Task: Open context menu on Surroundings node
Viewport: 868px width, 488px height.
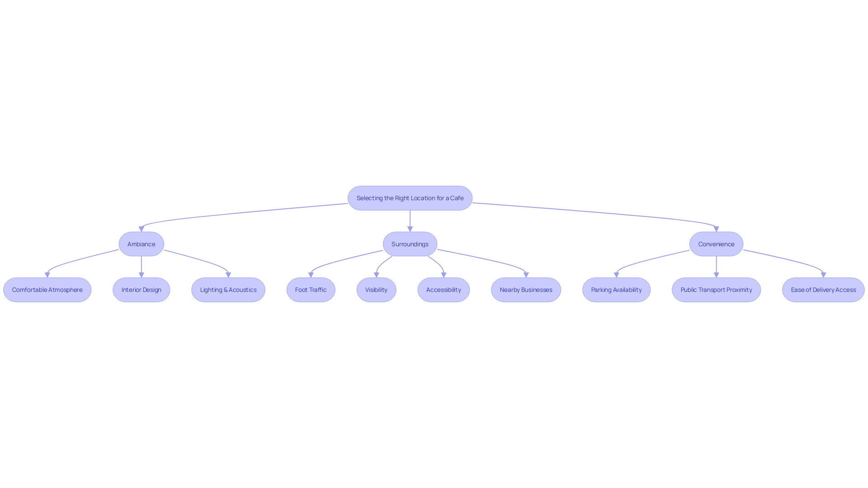Action: tap(410, 244)
